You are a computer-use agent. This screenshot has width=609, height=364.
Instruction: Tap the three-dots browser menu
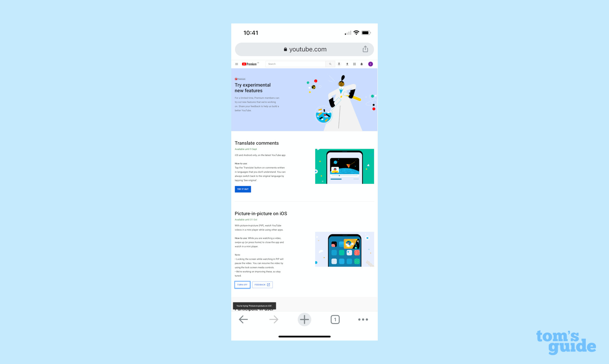click(x=363, y=319)
